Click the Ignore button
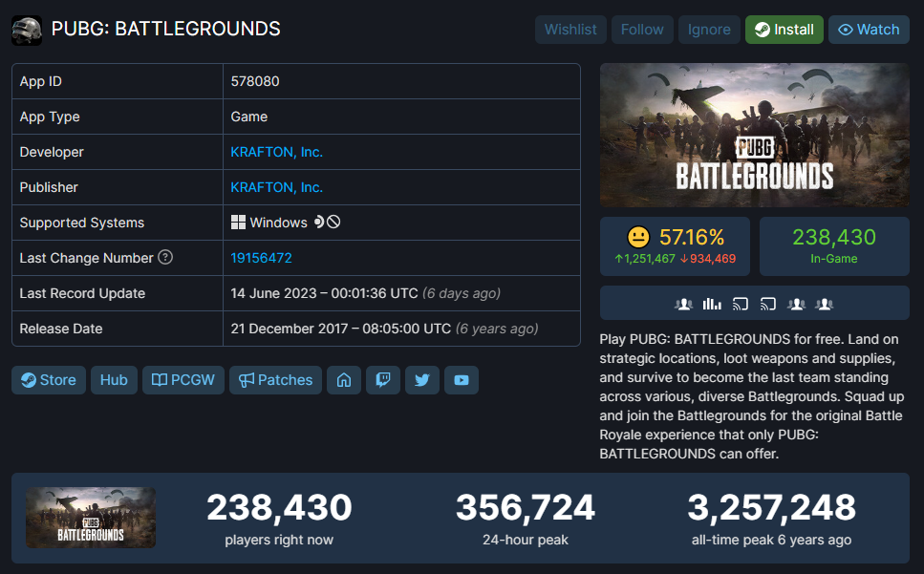Screen dimensions: 924x574 coord(709,30)
